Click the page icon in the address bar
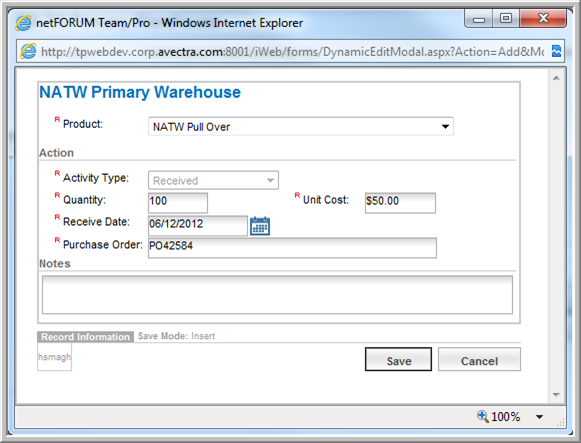Screen dimensions: 581x443 tap(28, 51)
